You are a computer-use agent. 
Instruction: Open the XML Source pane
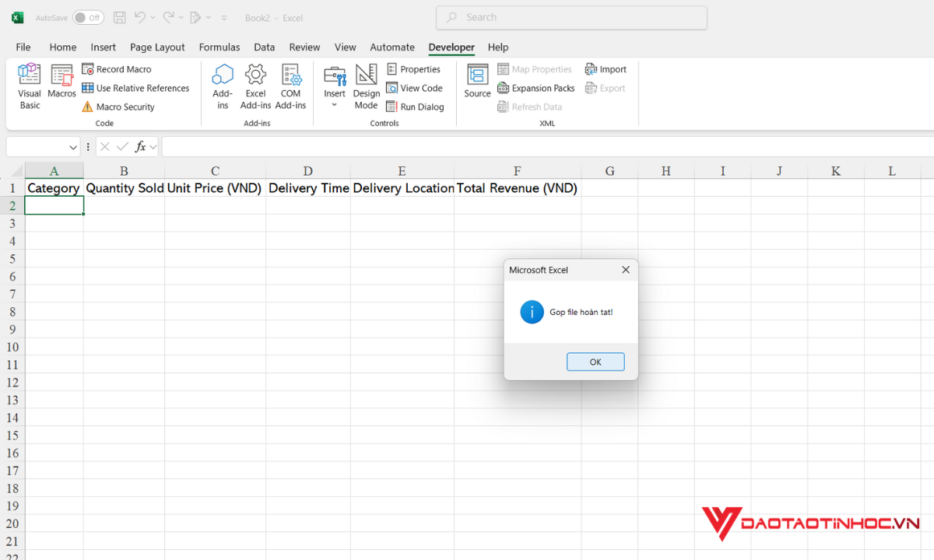tap(476, 84)
